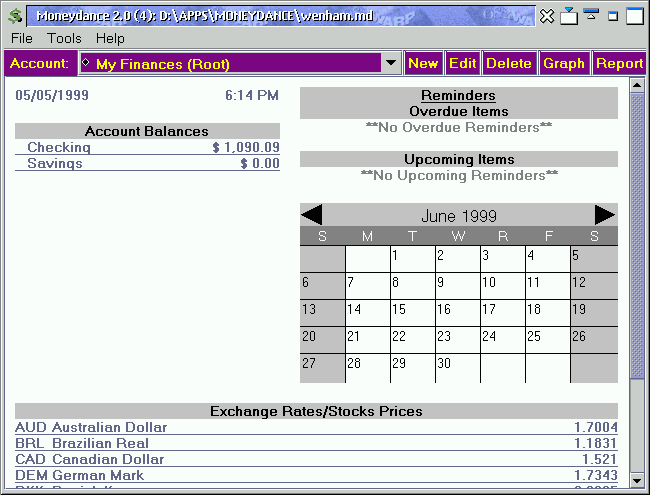
Task: Open the Savings account link
Action: coord(55,163)
